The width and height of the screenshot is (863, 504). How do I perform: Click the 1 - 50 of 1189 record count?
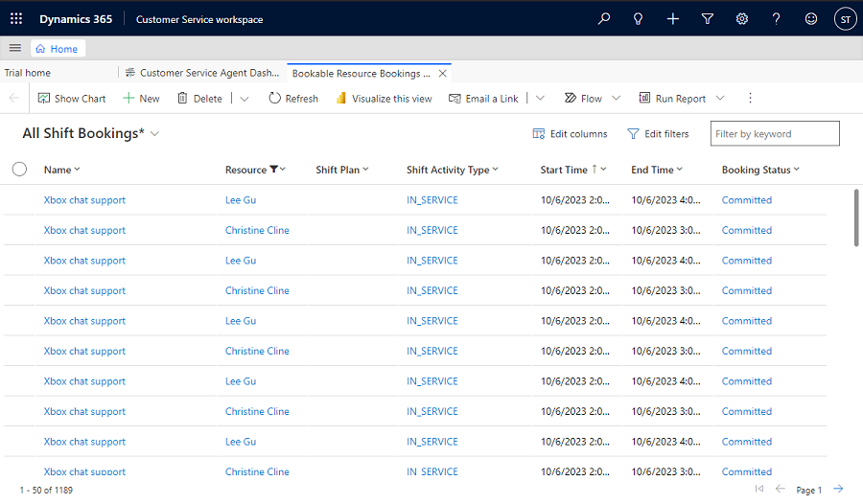46,490
